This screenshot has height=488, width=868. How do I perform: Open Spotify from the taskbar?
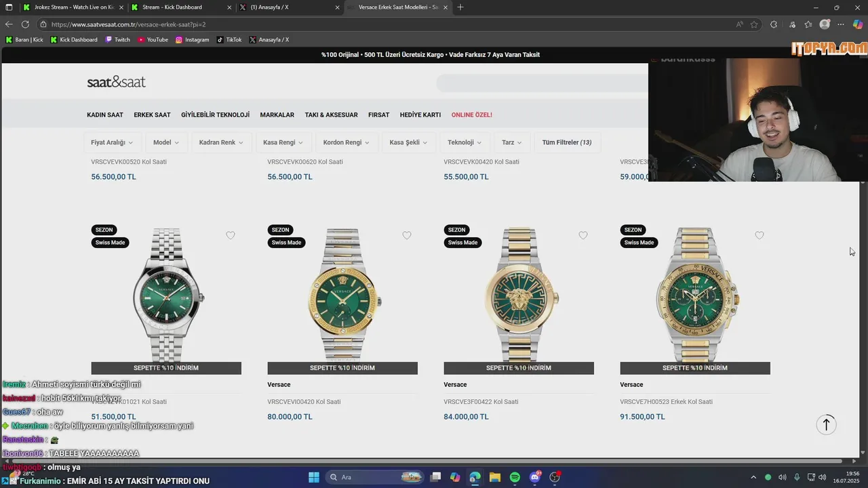click(515, 477)
